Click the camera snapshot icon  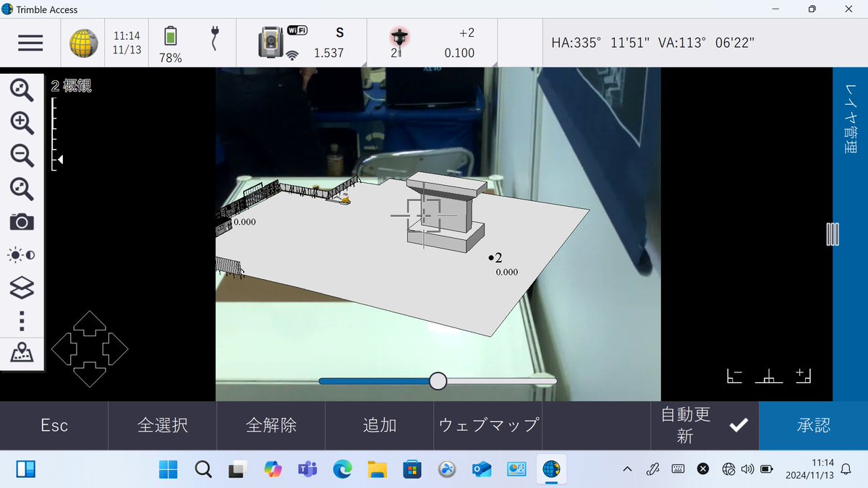coord(22,222)
